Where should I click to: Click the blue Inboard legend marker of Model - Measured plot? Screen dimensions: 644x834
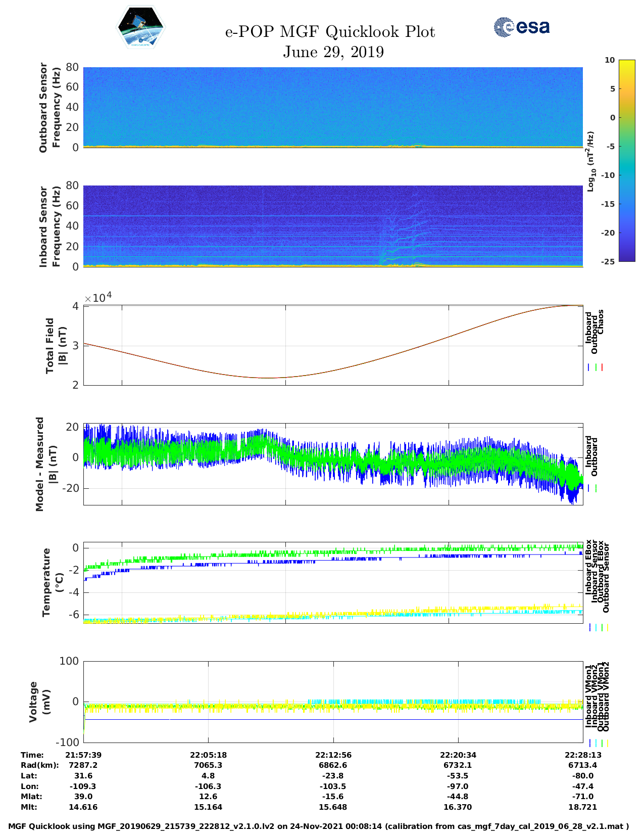589,488
